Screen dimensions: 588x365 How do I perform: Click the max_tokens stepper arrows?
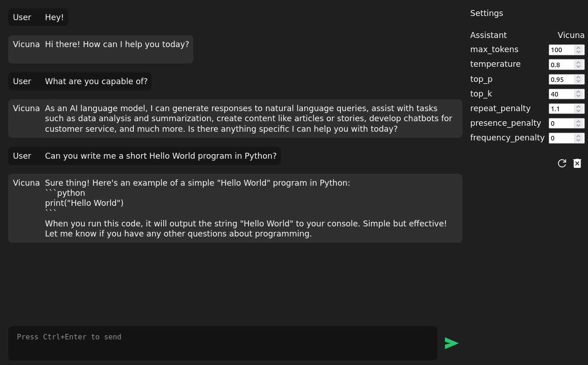[x=578, y=50]
